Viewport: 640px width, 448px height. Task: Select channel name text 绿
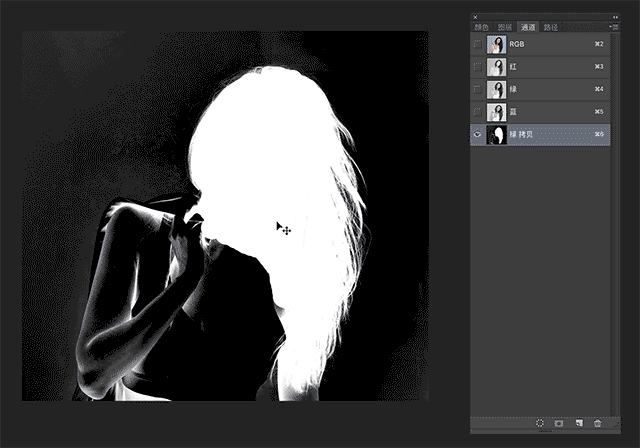[x=513, y=89]
